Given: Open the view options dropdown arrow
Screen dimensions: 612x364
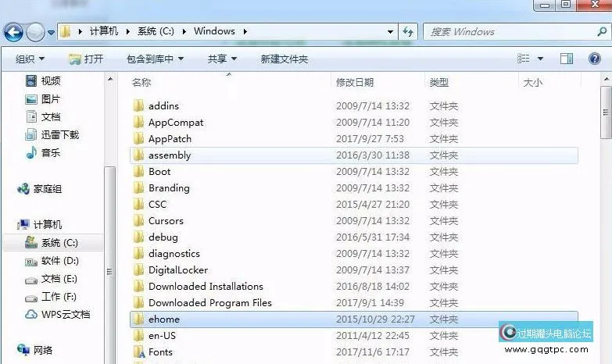Looking at the screenshot, I should pos(540,59).
